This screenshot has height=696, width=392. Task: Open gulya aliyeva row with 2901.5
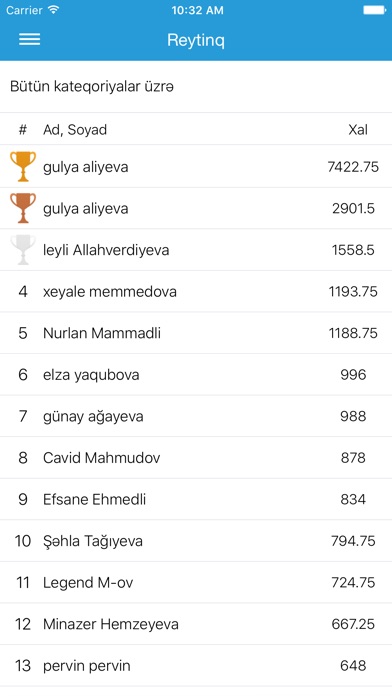(x=196, y=208)
